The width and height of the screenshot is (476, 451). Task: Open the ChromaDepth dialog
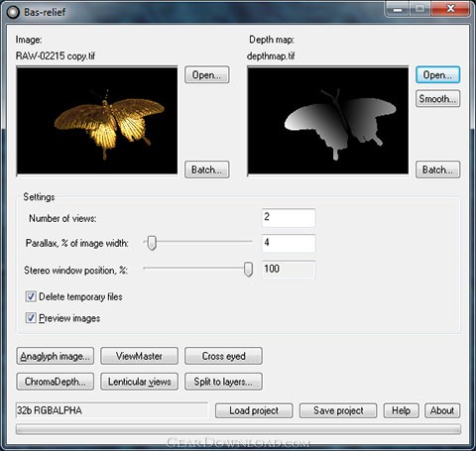pos(56,382)
